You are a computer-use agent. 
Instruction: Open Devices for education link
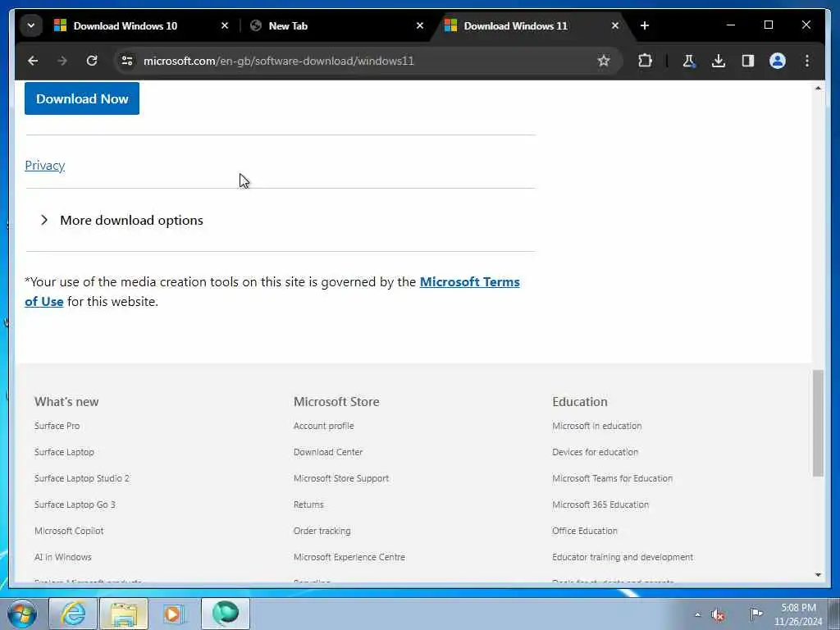click(x=596, y=452)
